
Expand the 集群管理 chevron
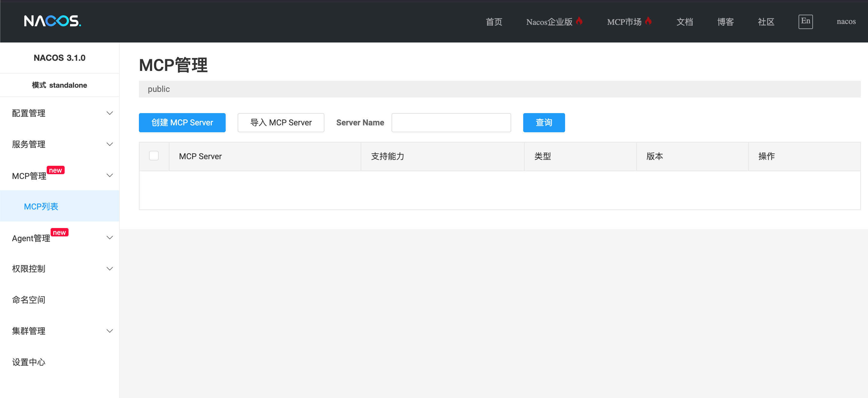[x=110, y=331]
